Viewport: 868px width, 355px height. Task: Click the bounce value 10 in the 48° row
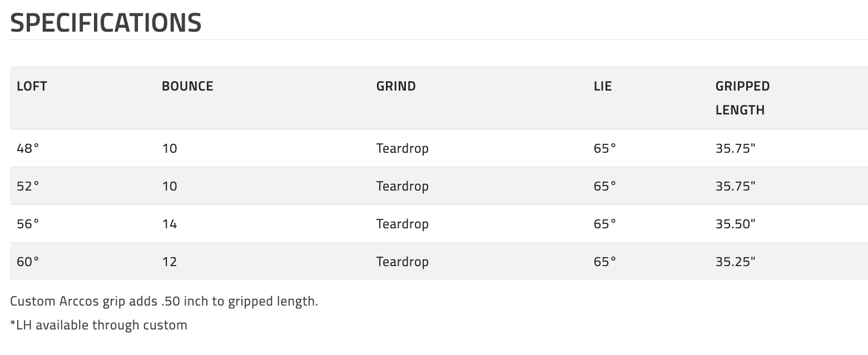[x=170, y=148]
